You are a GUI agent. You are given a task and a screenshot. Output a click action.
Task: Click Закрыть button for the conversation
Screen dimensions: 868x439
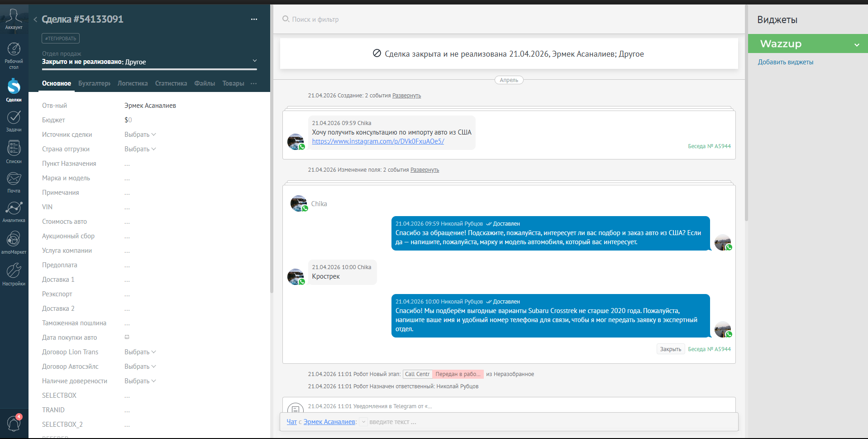[x=670, y=349]
